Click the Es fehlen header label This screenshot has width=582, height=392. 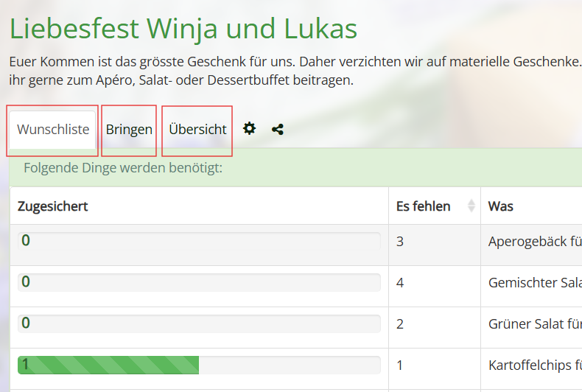(x=424, y=206)
